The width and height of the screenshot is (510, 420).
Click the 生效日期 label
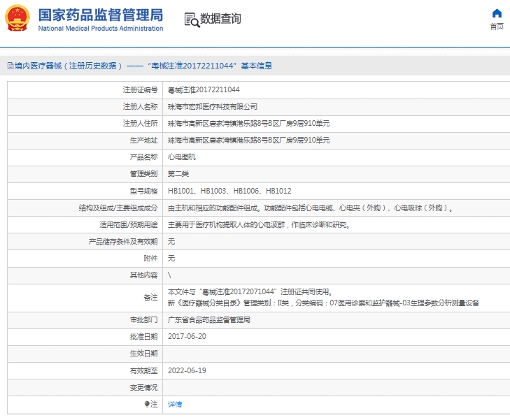coord(143,354)
